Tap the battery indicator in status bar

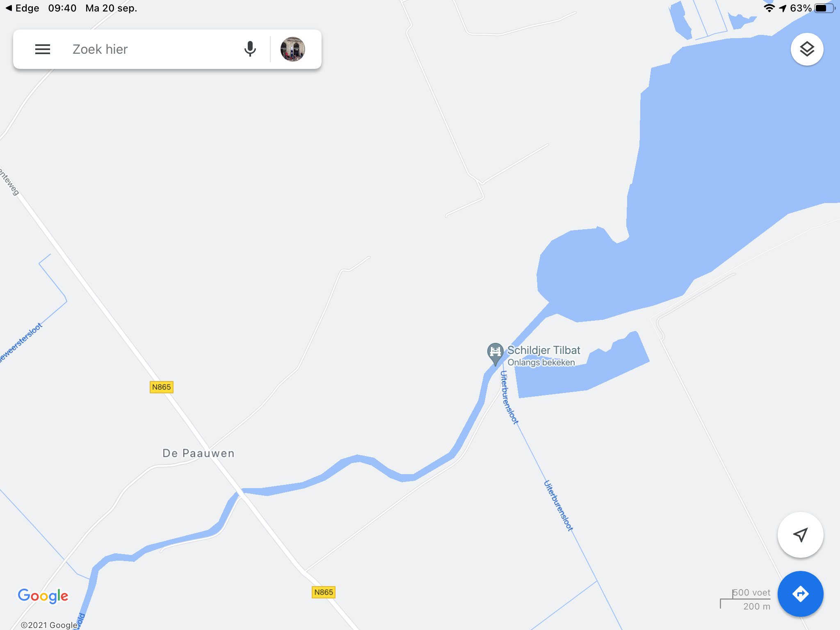click(x=824, y=8)
